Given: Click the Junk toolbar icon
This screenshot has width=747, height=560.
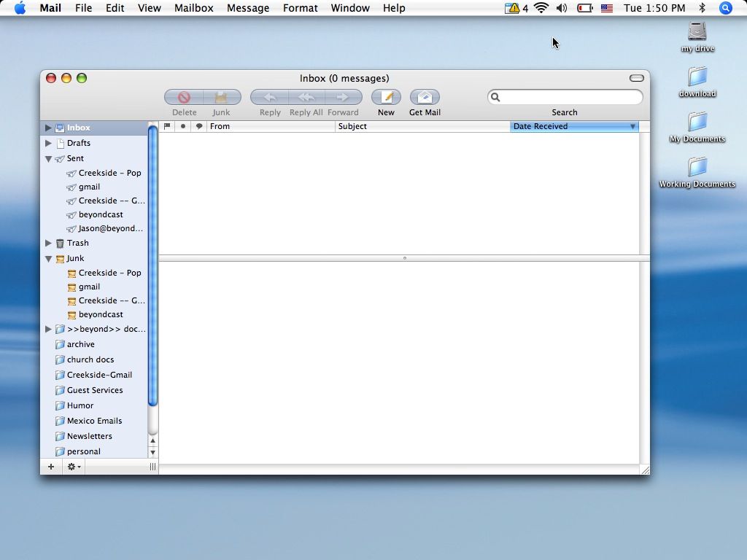Looking at the screenshot, I should [222, 98].
